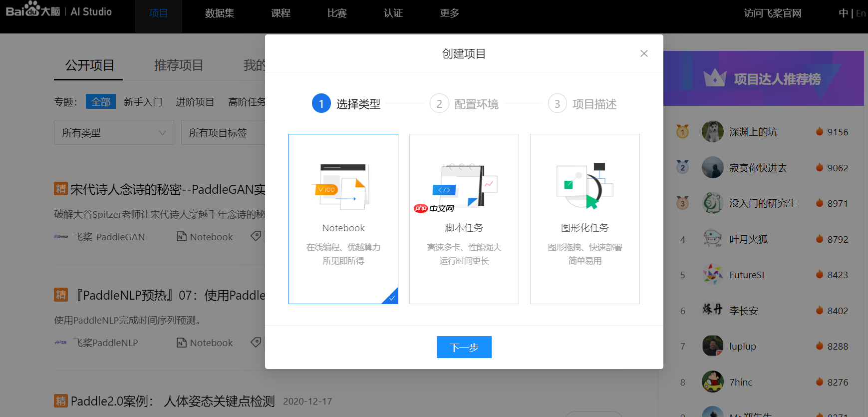This screenshot has height=417, width=868.
Task: Open the 认证 nav menu
Action: pyautogui.click(x=393, y=13)
